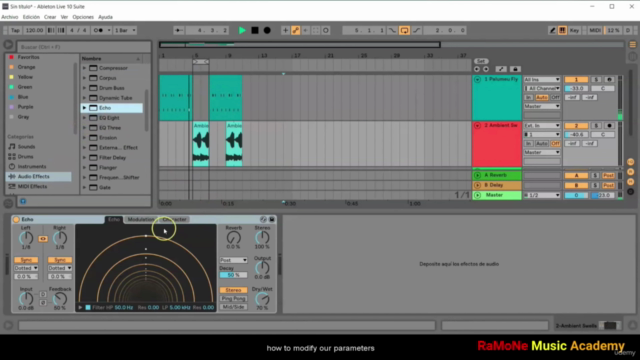
Task: Open Echo reverb Post dropdown
Action: (233, 260)
